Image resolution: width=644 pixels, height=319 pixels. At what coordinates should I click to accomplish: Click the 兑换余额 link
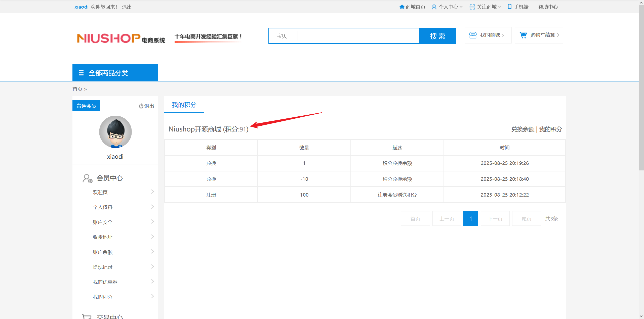pyautogui.click(x=523, y=129)
